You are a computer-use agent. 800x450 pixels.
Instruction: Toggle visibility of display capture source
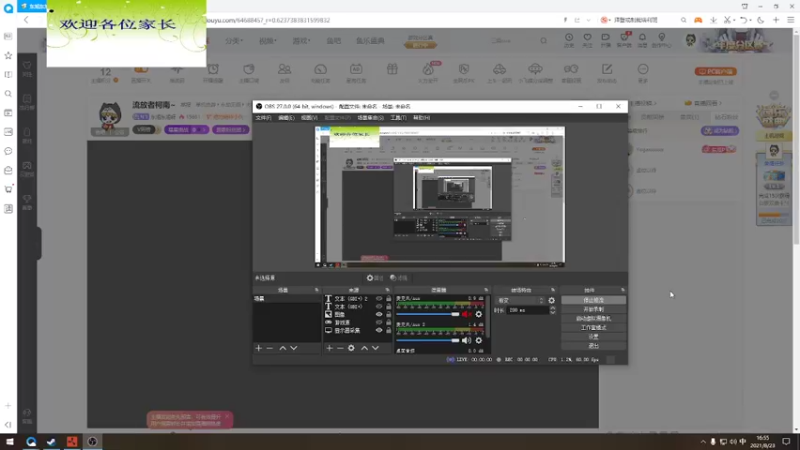[379, 330]
